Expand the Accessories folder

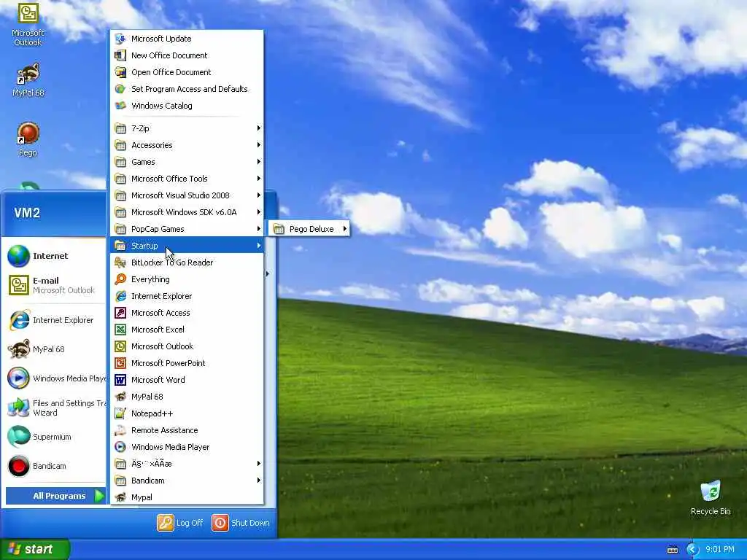187,145
